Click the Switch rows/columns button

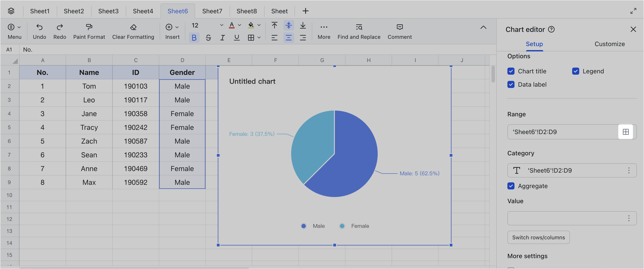tap(538, 237)
